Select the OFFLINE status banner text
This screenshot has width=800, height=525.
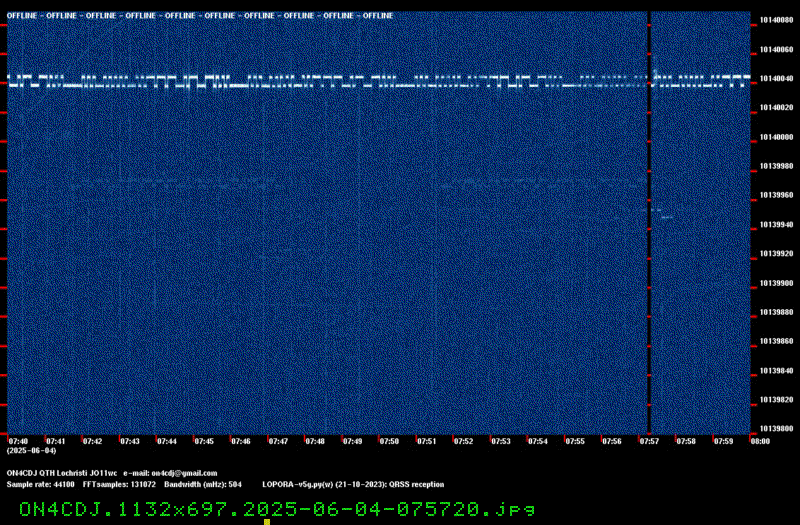pyautogui.click(x=200, y=16)
